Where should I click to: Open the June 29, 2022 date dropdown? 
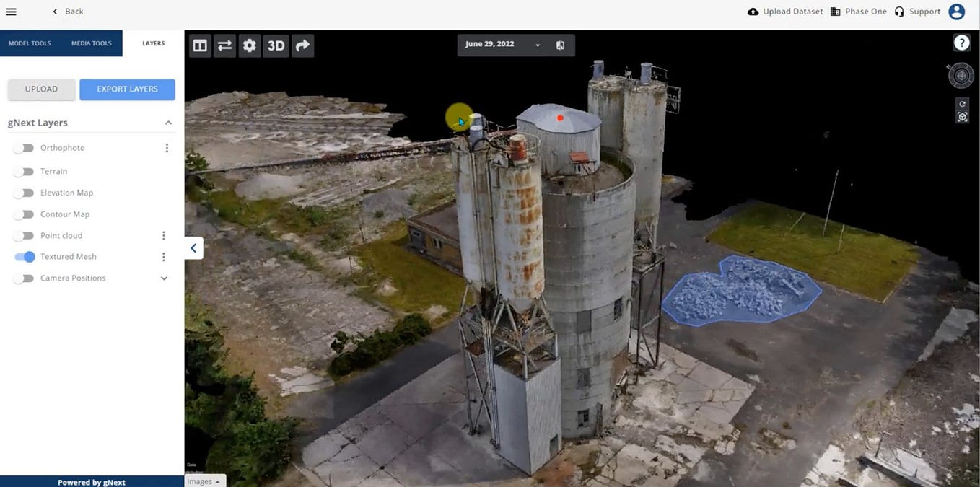(537, 44)
